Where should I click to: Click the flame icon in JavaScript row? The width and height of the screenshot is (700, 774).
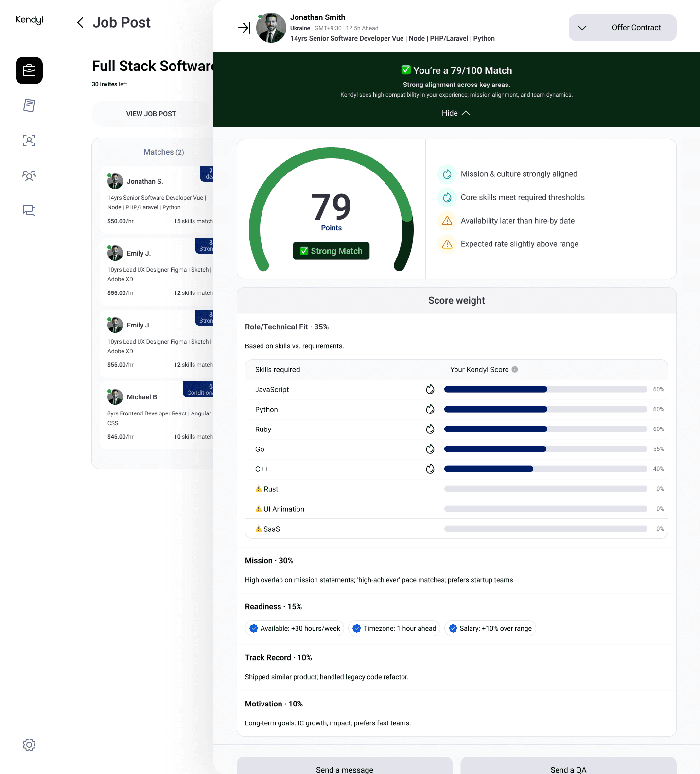pyautogui.click(x=430, y=389)
